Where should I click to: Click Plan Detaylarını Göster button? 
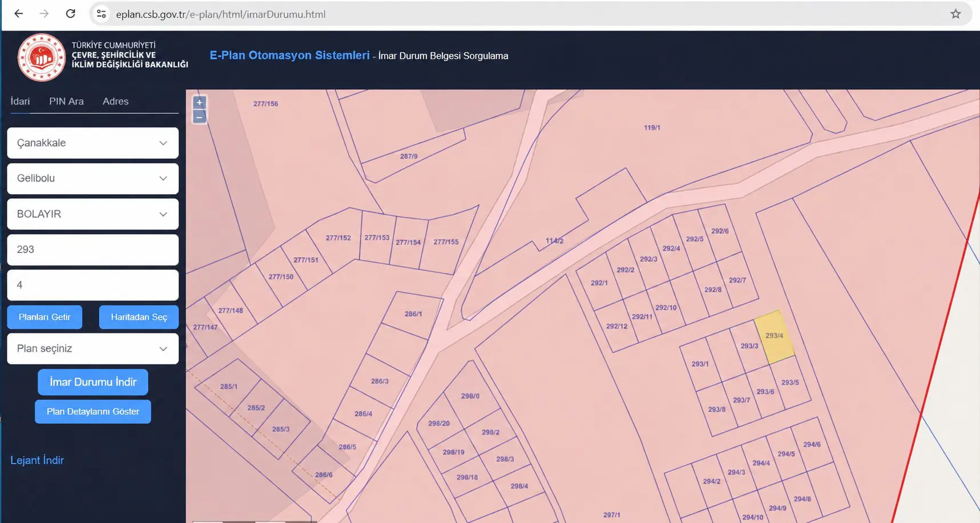tap(93, 412)
